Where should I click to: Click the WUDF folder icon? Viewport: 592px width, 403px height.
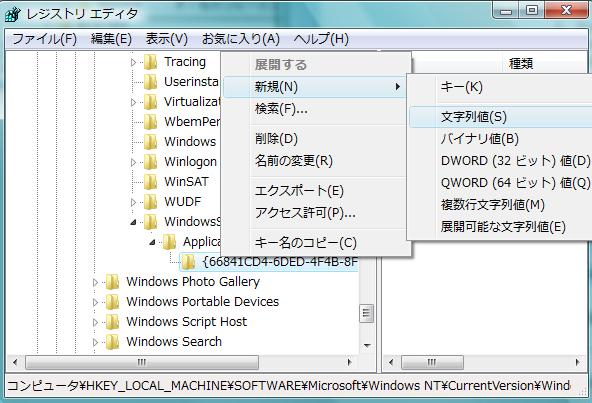point(150,202)
